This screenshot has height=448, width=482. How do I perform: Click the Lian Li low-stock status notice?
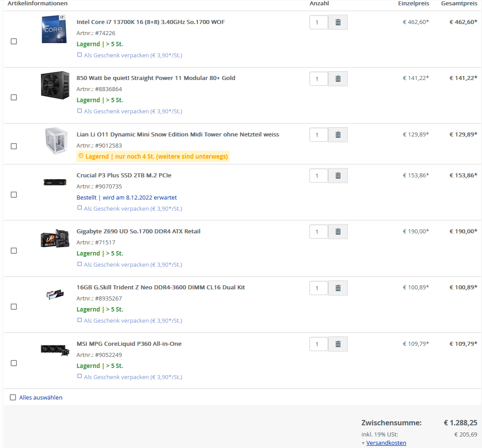click(x=153, y=156)
